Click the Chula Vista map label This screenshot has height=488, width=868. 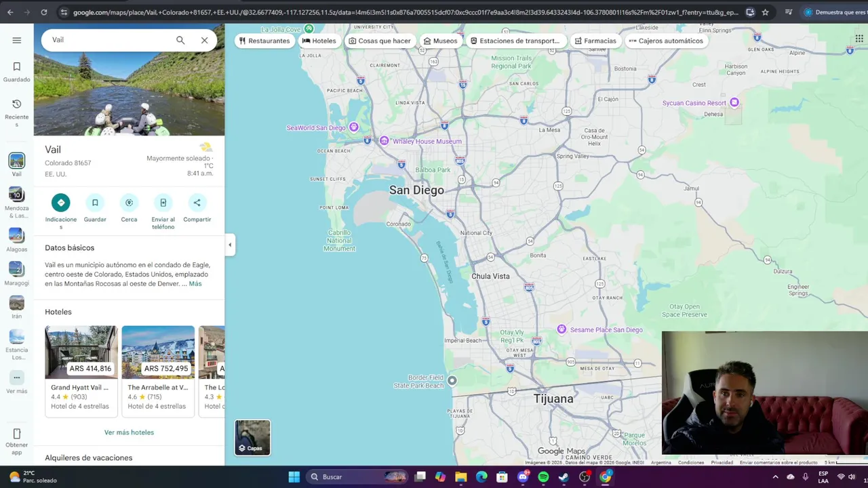tap(490, 277)
